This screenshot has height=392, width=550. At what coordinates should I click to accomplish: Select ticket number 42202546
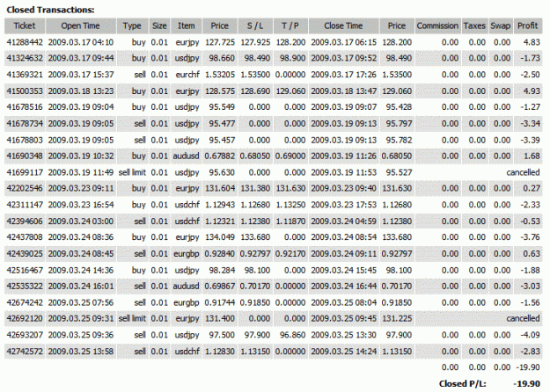(x=25, y=188)
